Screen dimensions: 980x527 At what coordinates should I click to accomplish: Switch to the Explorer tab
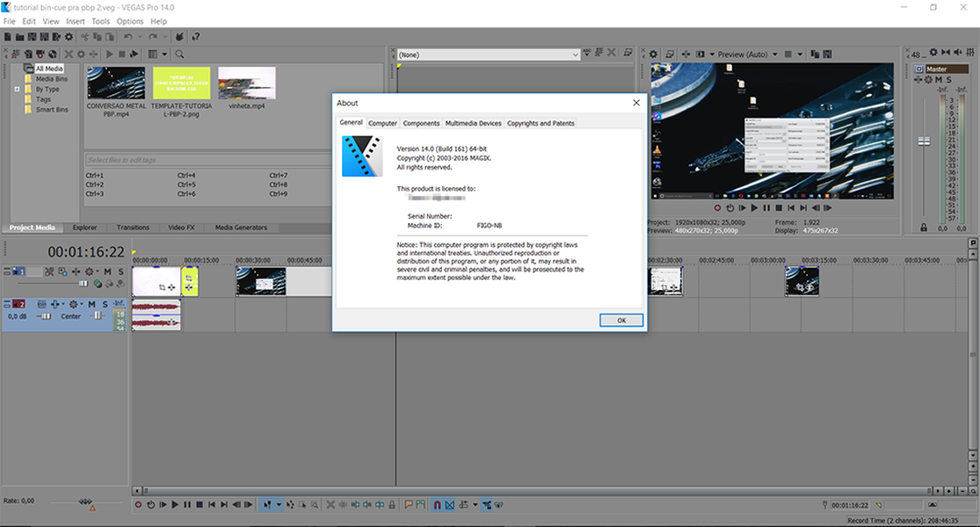point(84,227)
